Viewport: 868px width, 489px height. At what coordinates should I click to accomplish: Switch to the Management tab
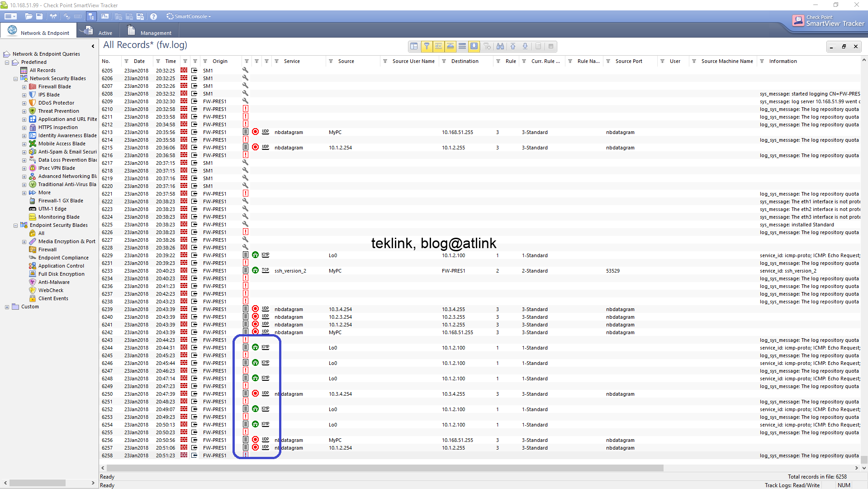point(149,31)
